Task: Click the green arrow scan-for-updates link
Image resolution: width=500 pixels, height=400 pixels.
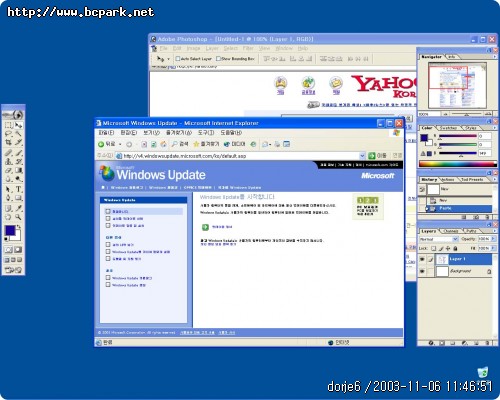Action: [205, 227]
